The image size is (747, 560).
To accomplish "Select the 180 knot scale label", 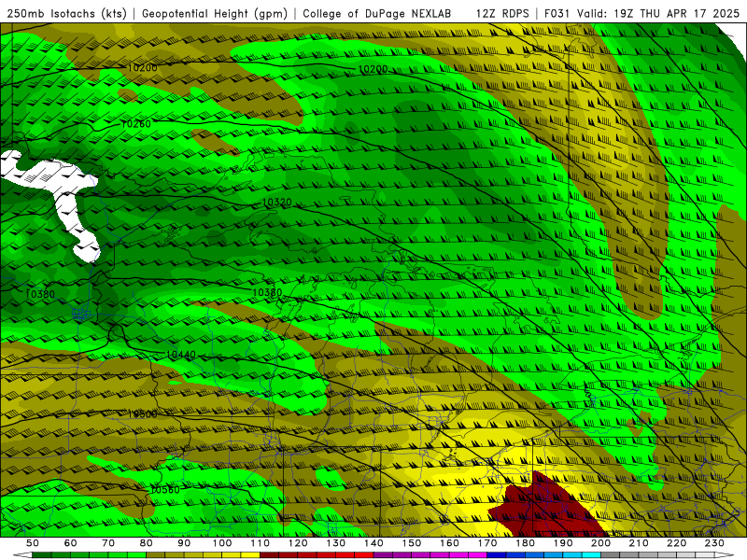I will coord(525,543).
